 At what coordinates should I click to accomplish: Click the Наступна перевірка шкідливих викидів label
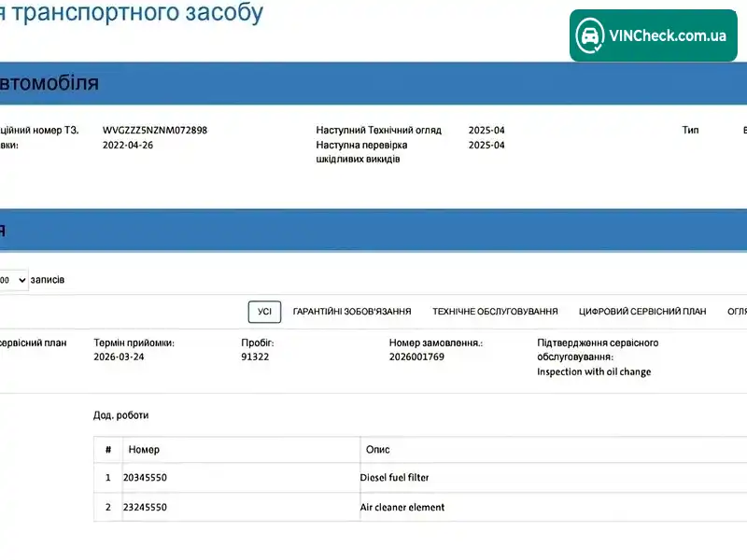pyautogui.click(x=361, y=152)
